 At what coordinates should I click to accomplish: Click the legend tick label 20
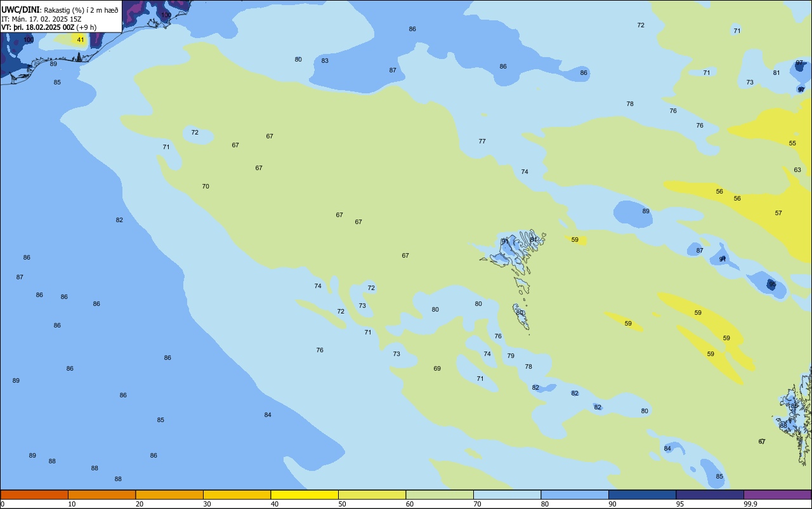[140, 504]
